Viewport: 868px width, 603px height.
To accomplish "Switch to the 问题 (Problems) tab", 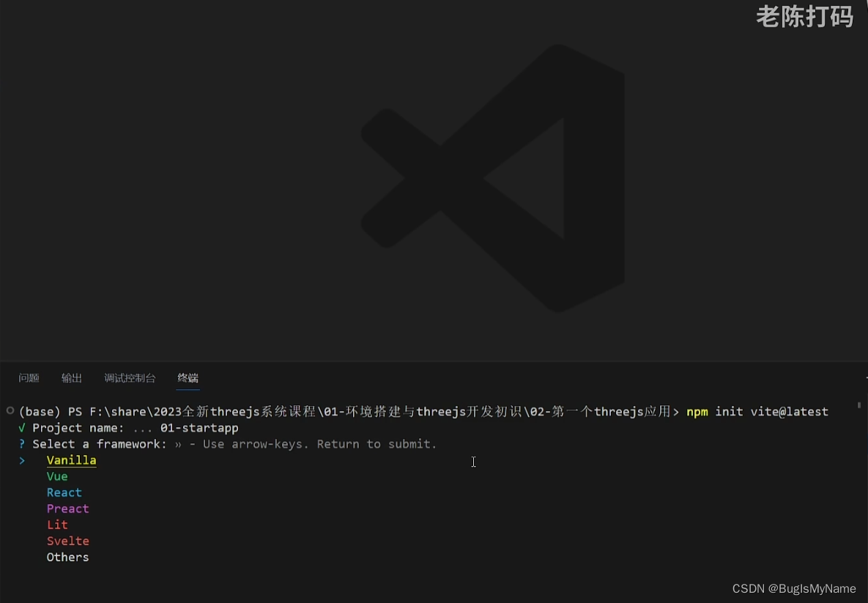I will [x=29, y=378].
